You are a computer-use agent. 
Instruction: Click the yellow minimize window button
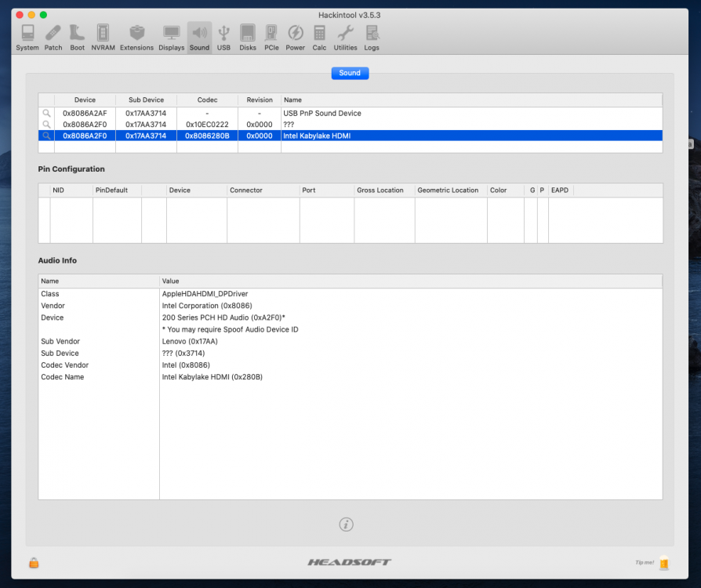[x=31, y=15]
